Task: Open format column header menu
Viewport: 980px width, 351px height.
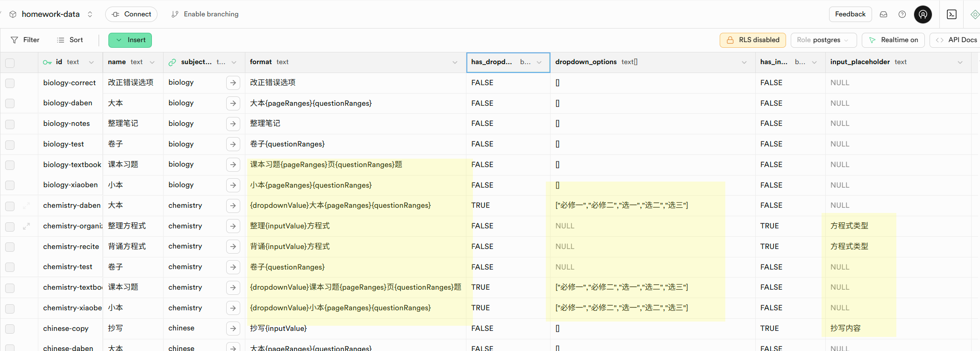Action: (x=455, y=62)
